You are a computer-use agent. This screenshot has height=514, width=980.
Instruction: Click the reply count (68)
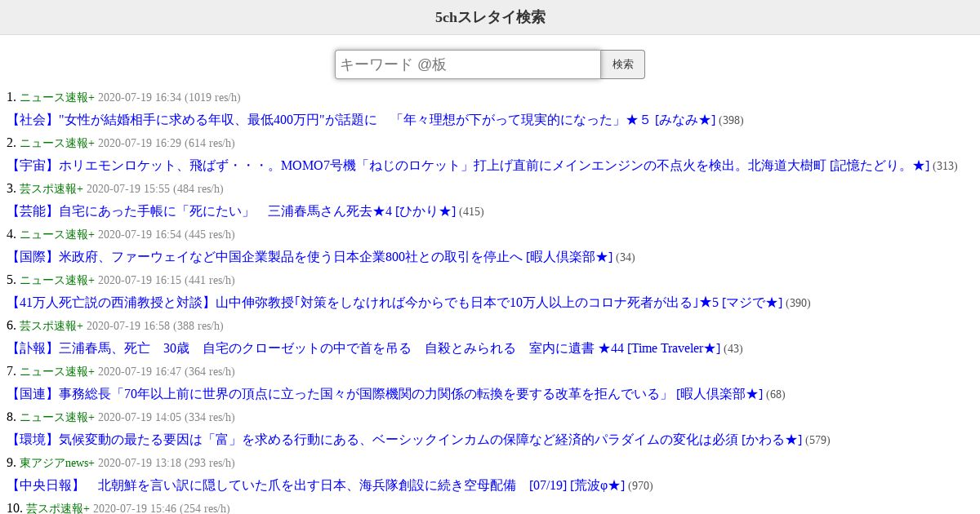776,395
